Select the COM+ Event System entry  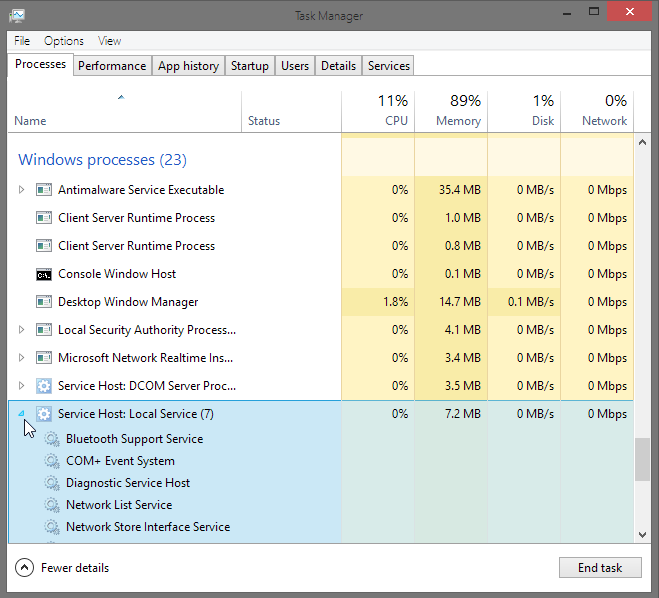click(x=120, y=461)
